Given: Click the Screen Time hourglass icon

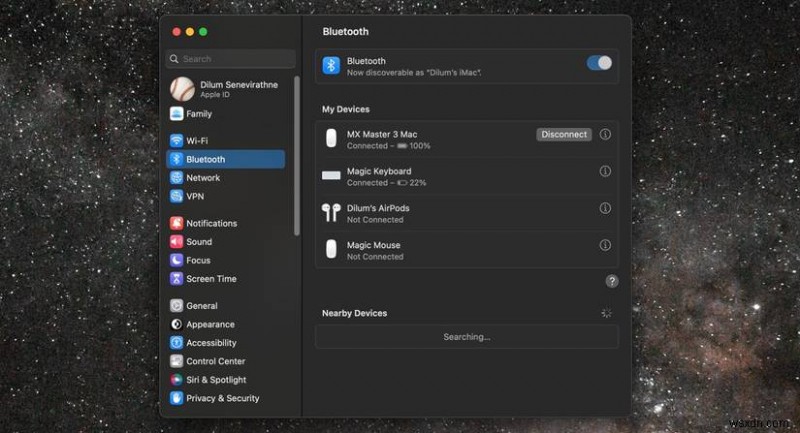Looking at the screenshot, I should [x=177, y=278].
